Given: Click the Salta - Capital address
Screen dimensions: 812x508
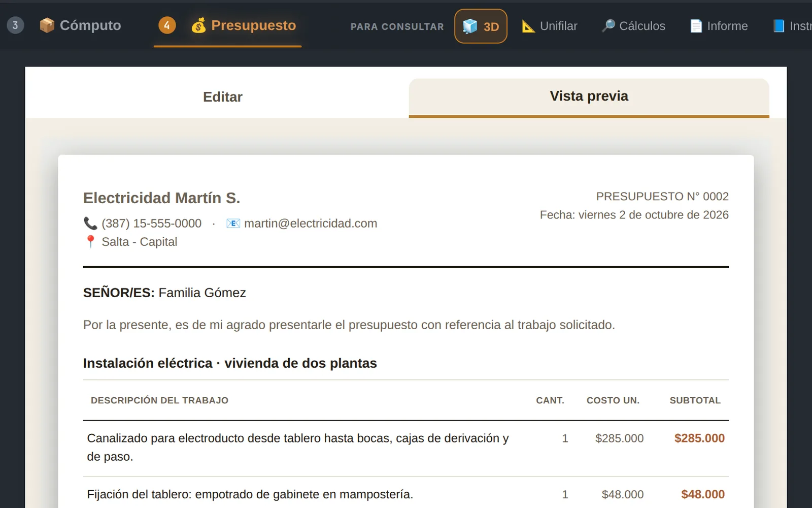Looking at the screenshot, I should tap(140, 242).
